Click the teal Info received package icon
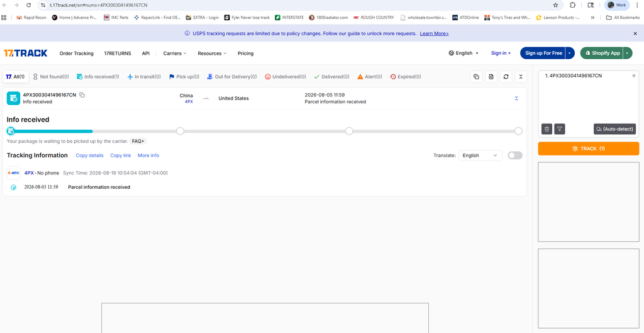The width and height of the screenshot is (644, 333). click(14, 98)
